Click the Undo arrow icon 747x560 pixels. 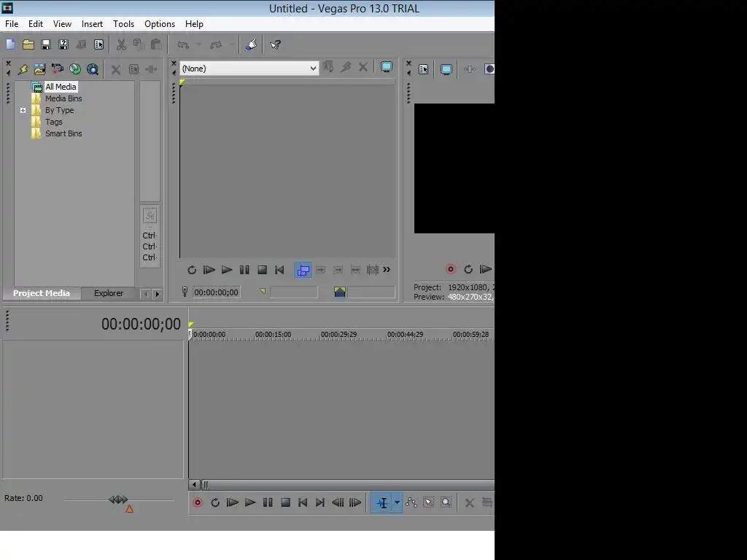click(x=183, y=44)
